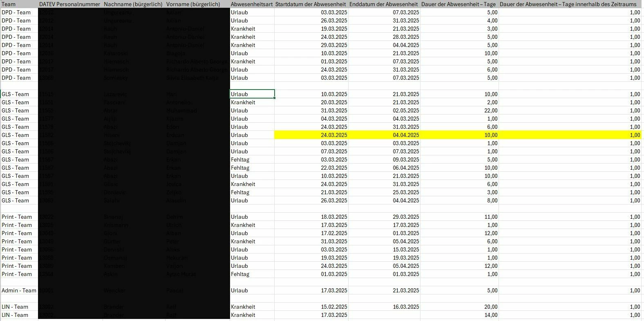The width and height of the screenshot is (644, 321).
Task: Click end date 05.04.2025 in the 6,00 row
Action: pos(406,241)
